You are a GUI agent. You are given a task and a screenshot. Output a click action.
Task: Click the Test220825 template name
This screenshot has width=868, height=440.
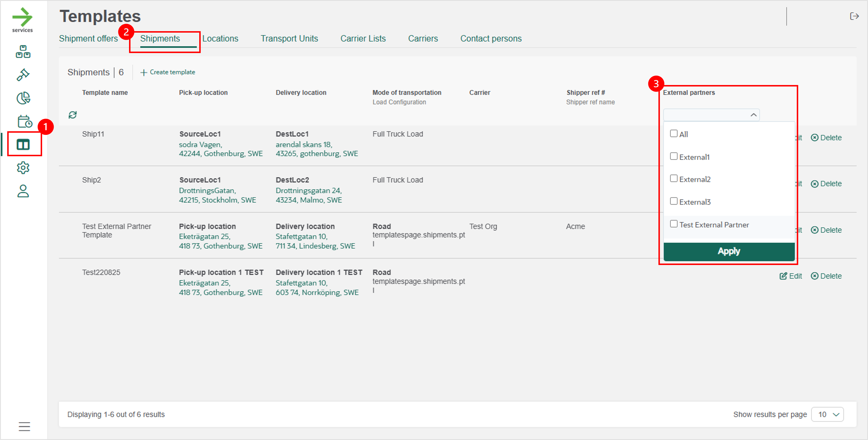101,272
